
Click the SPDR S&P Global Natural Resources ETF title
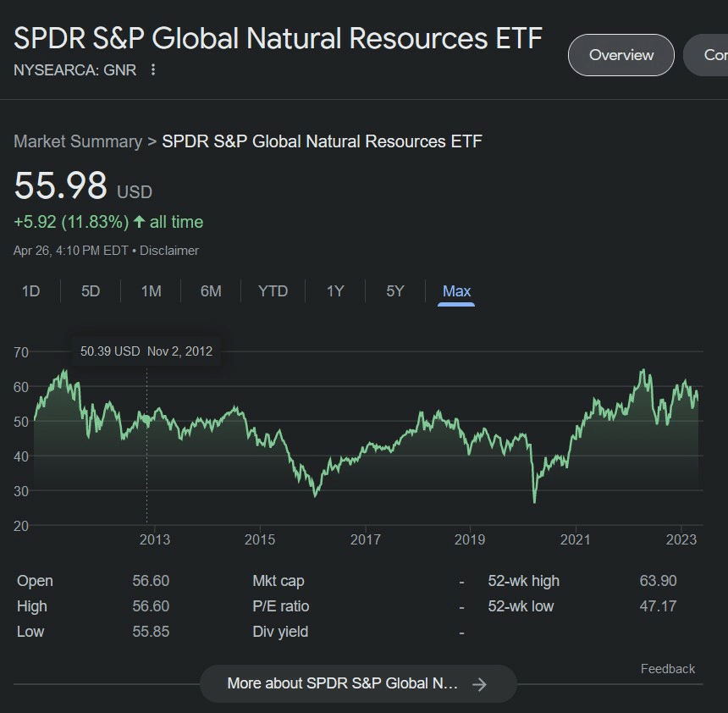279,37
